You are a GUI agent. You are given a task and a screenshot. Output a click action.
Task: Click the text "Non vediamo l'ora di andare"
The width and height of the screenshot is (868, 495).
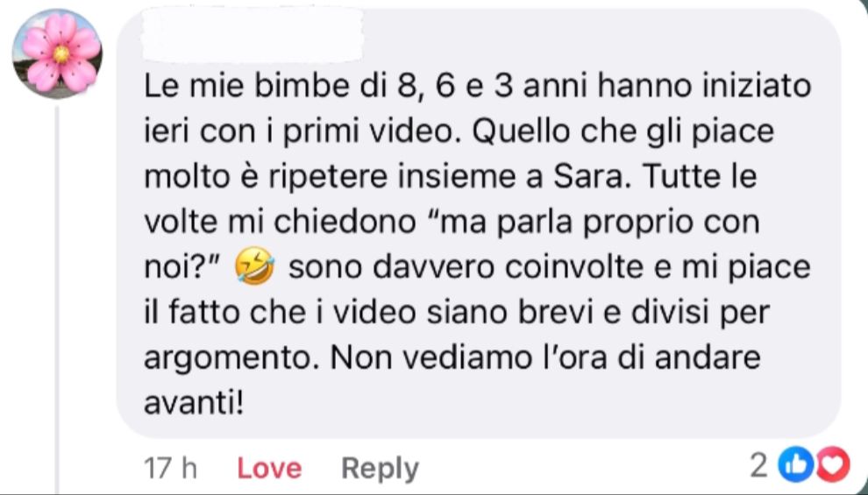click(x=545, y=358)
